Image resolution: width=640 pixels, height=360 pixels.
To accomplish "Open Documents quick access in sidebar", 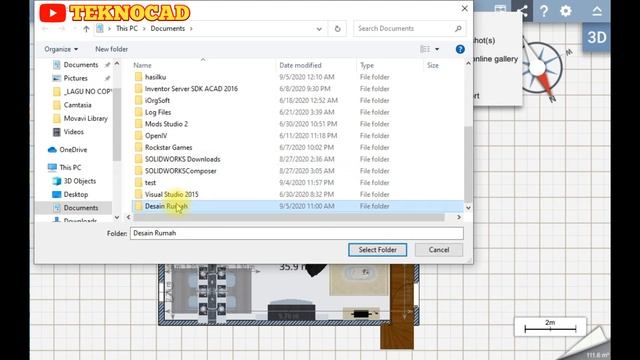I will 81,65.
